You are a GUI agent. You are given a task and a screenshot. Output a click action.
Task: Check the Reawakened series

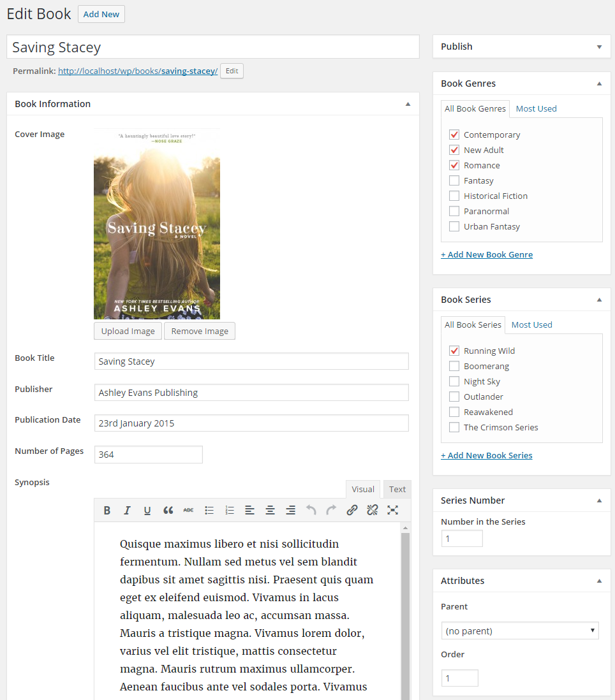pyautogui.click(x=454, y=412)
